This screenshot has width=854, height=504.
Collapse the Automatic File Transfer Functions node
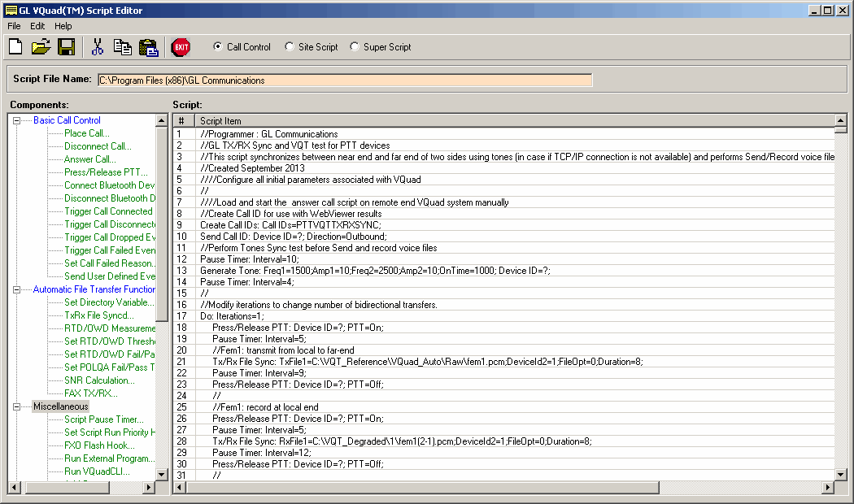pos(17,289)
